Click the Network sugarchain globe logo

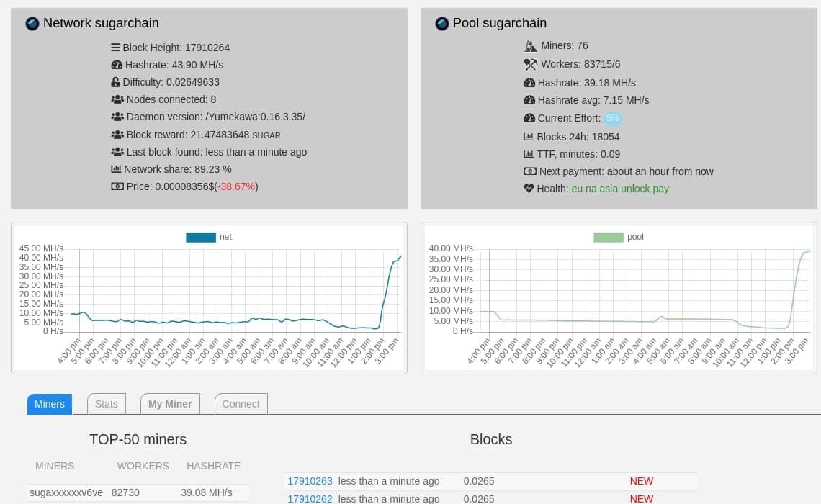coord(32,24)
